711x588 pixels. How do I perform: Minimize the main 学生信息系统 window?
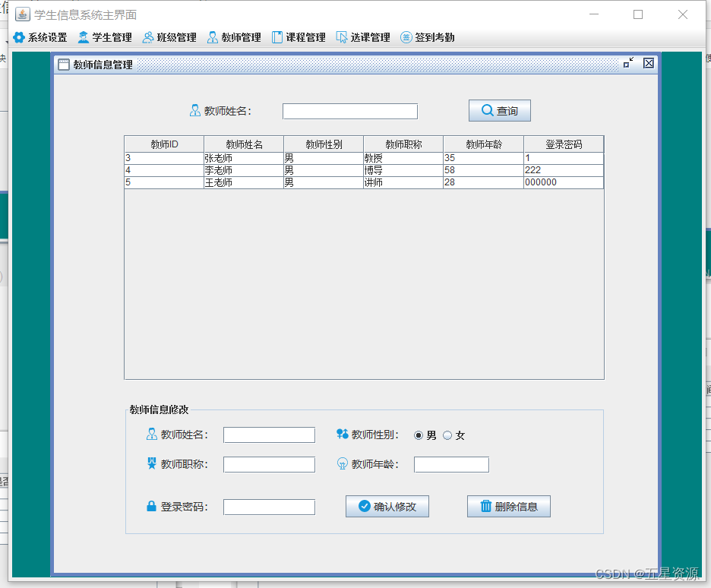594,14
